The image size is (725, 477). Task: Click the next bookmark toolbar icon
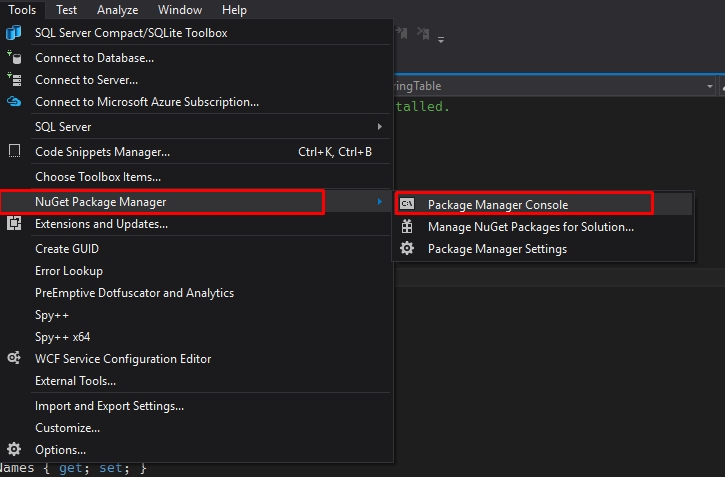(401, 33)
